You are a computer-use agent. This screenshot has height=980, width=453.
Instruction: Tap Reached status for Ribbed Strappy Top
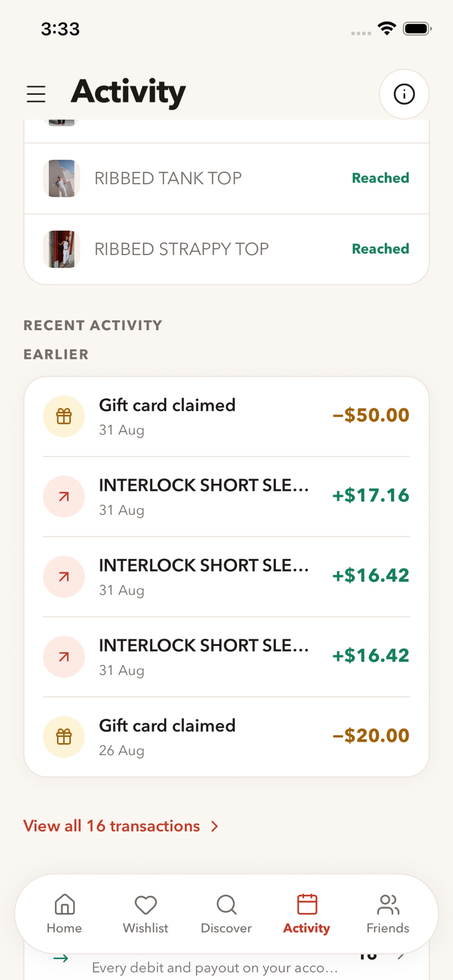pyautogui.click(x=380, y=249)
